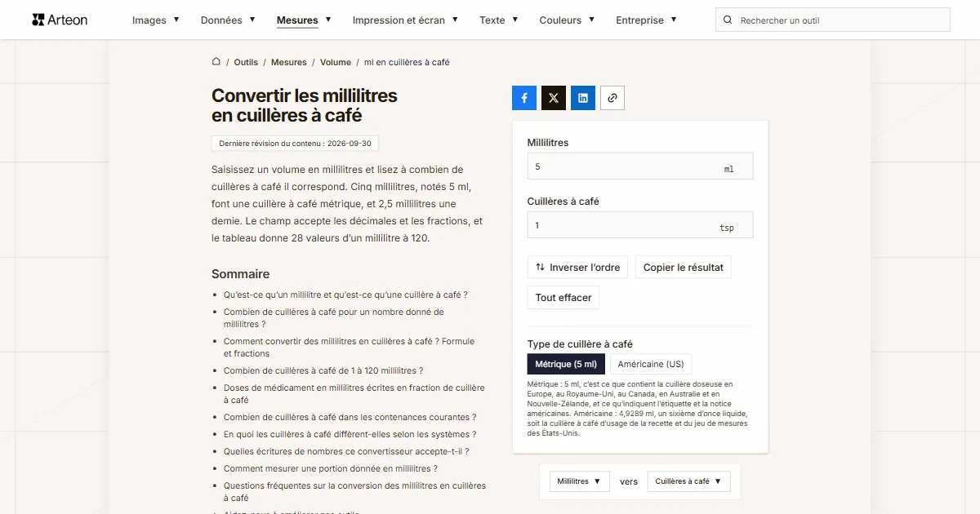Expand the Impression et écran menu

pyautogui.click(x=405, y=20)
